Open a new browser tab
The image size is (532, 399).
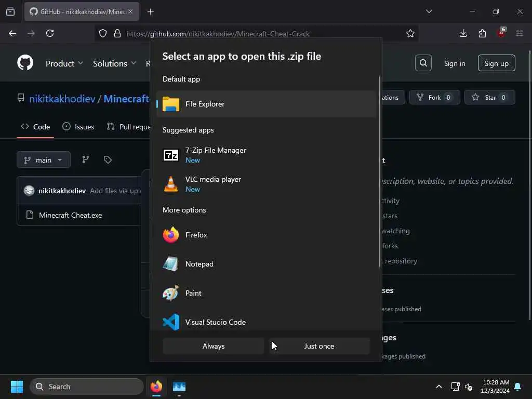point(150,12)
